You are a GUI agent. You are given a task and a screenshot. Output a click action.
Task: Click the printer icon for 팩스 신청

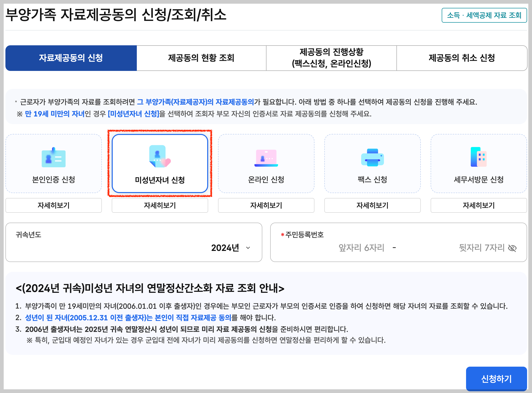coord(372,158)
